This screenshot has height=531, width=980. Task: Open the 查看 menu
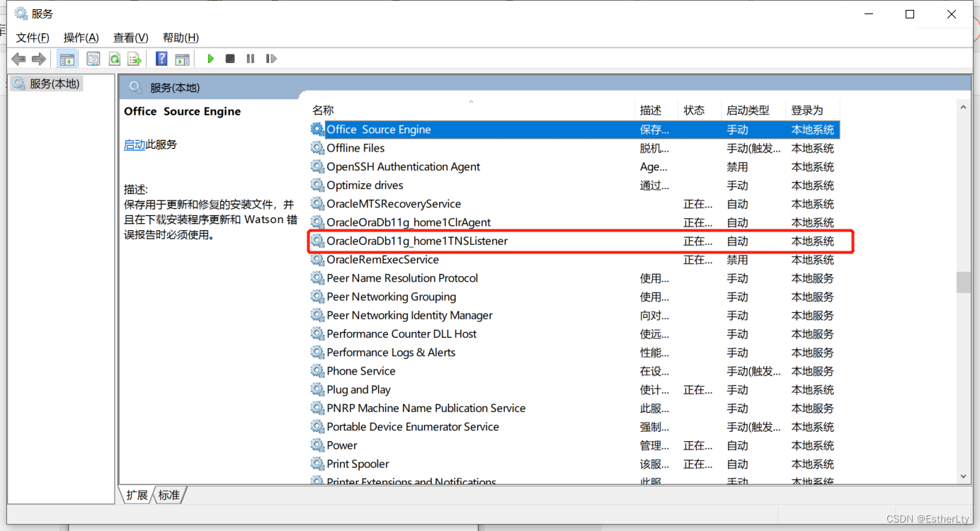130,38
